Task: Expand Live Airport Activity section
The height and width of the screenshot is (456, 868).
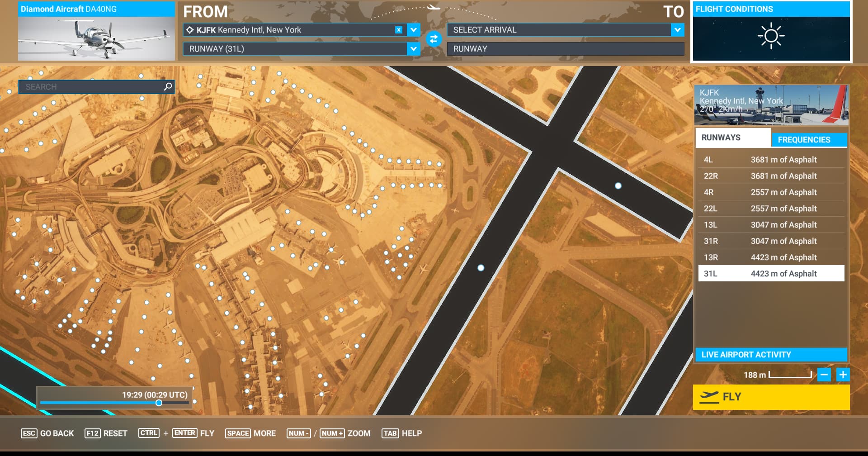Action: click(x=771, y=355)
